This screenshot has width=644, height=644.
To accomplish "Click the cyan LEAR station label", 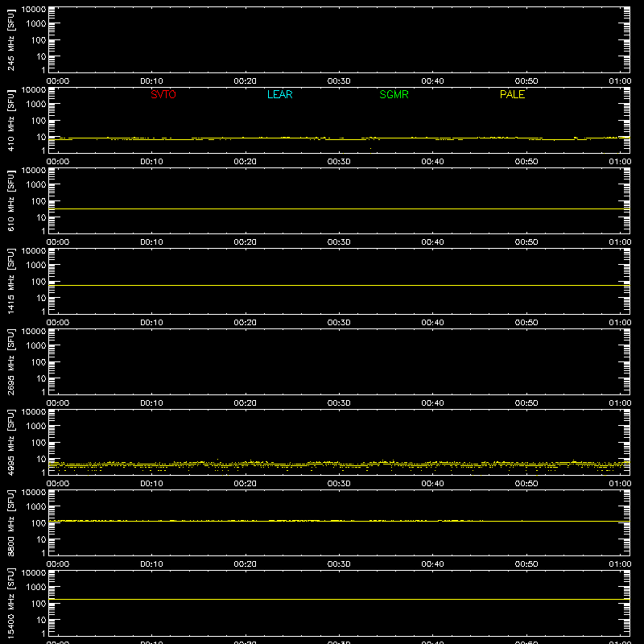I will (x=279, y=94).
